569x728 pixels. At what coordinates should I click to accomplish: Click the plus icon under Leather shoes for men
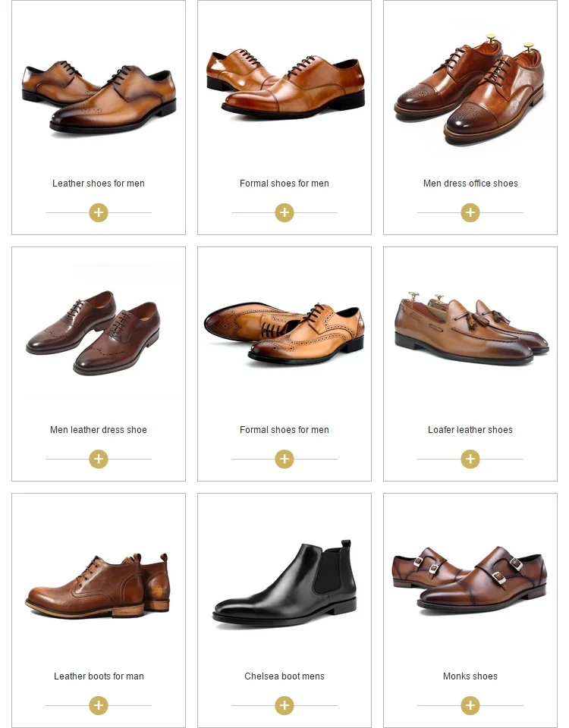tap(99, 212)
